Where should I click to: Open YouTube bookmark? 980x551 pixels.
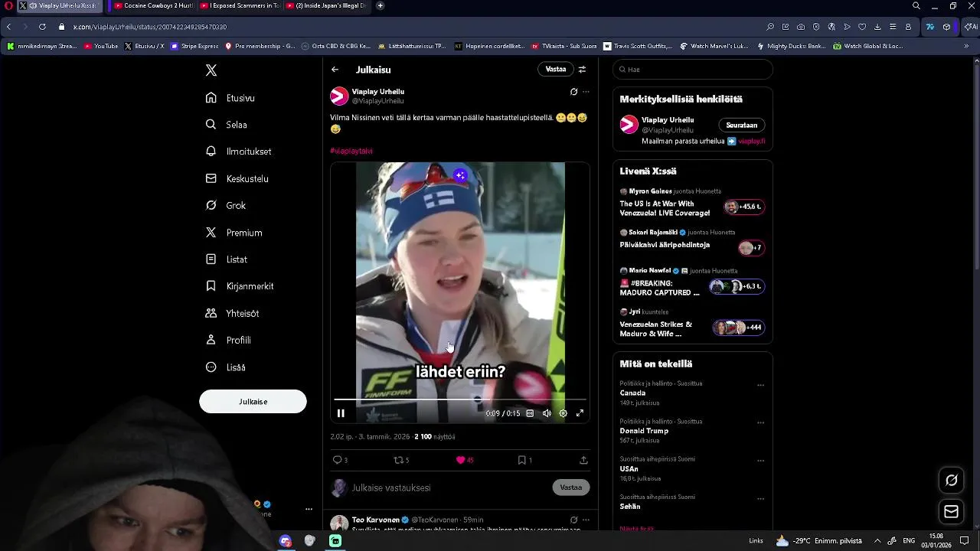tap(101, 46)
